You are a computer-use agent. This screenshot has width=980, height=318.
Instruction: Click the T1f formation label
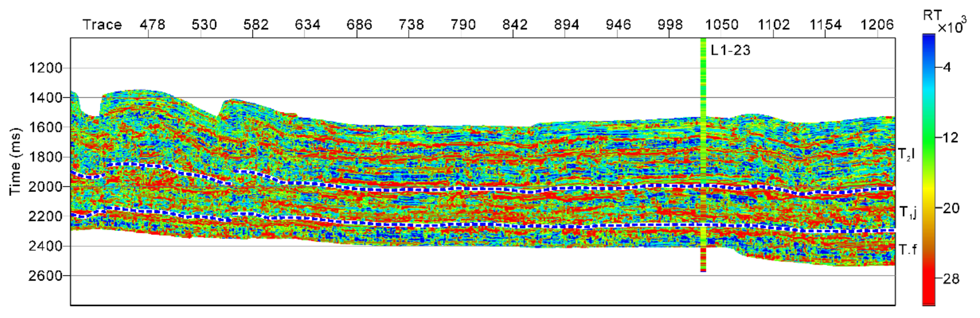[x=907, y=250]
